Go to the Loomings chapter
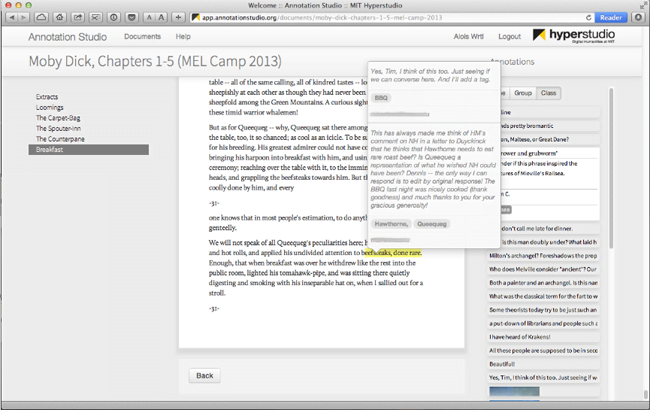650x410 pixels. tap(50, 107)
